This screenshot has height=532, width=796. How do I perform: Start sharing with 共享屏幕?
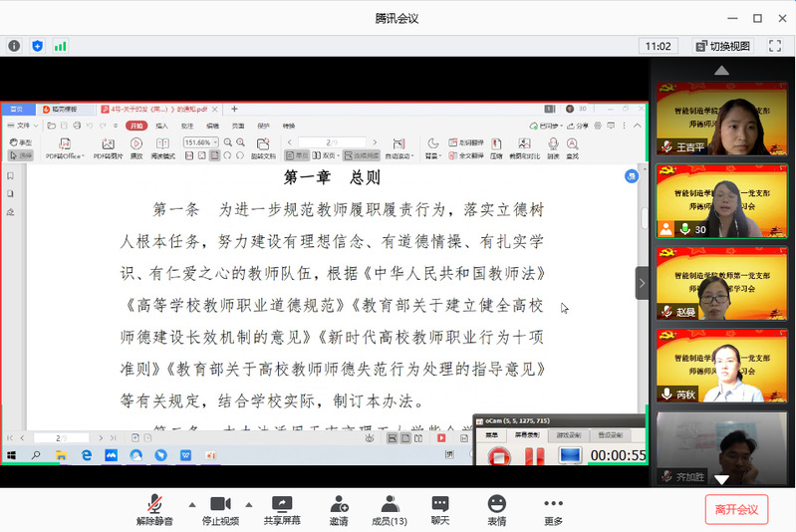pos(282,510)
